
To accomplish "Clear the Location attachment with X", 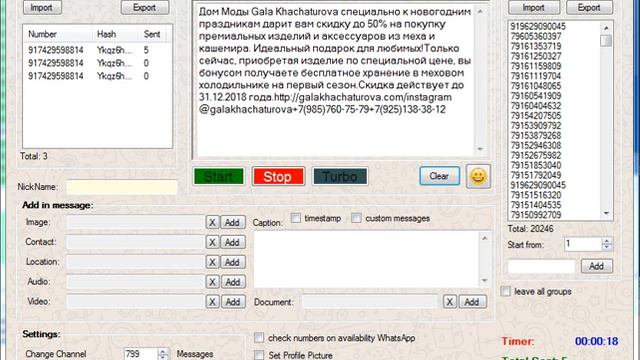I will (x=212, y=262).
